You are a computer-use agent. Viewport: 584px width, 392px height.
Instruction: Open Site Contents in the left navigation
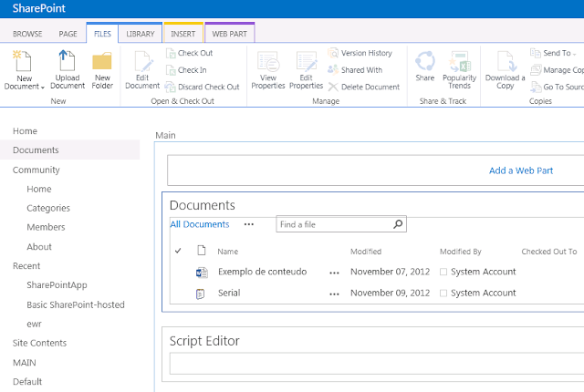pos(39,343)
